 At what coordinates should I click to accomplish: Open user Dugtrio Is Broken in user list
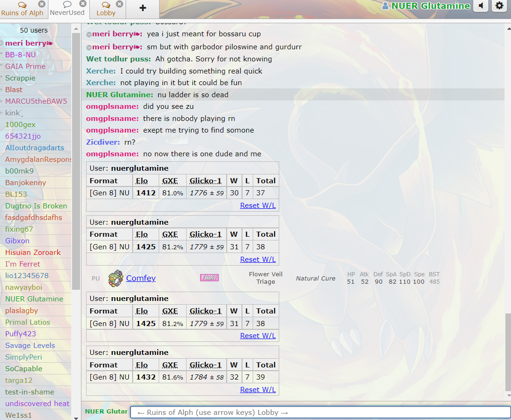point(36,206)
